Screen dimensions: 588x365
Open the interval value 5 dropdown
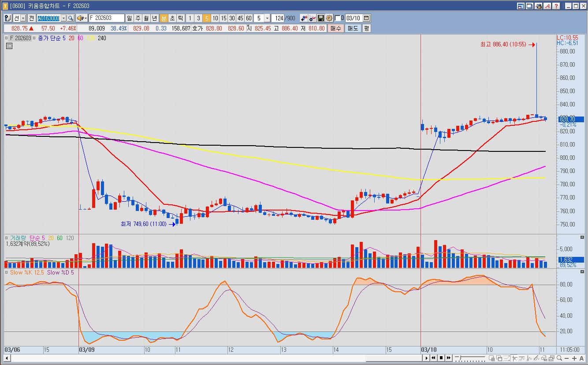click(x=267, y=18)
